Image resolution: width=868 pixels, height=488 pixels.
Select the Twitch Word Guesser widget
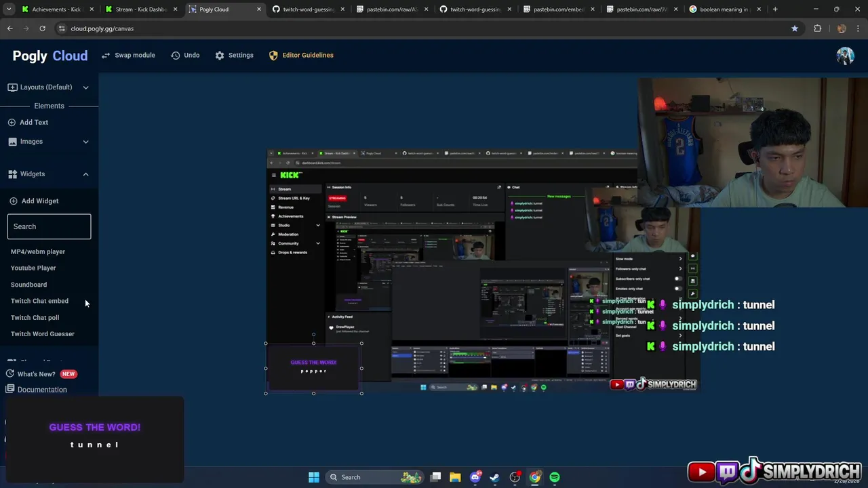(43, 333)
